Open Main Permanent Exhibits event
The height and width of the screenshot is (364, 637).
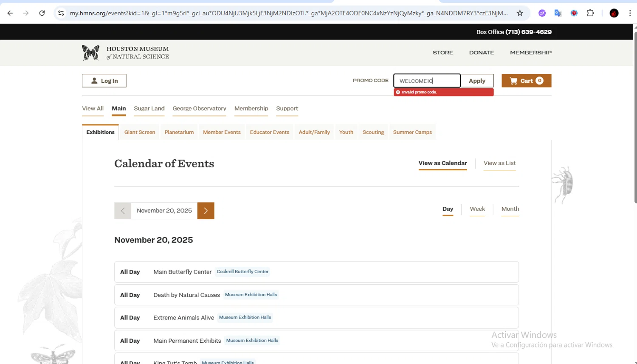tap(316, 341)
